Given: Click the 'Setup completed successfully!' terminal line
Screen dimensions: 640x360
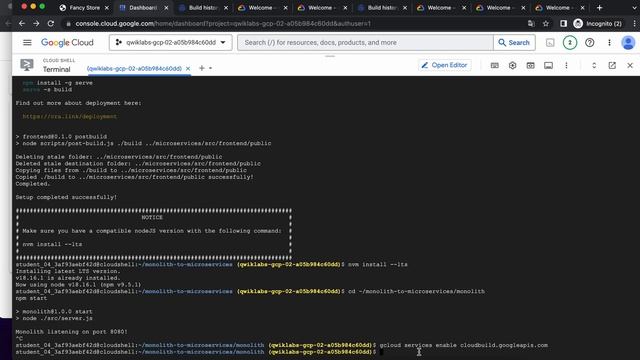Looking at the screenshot, I should [x=66, y=197].
